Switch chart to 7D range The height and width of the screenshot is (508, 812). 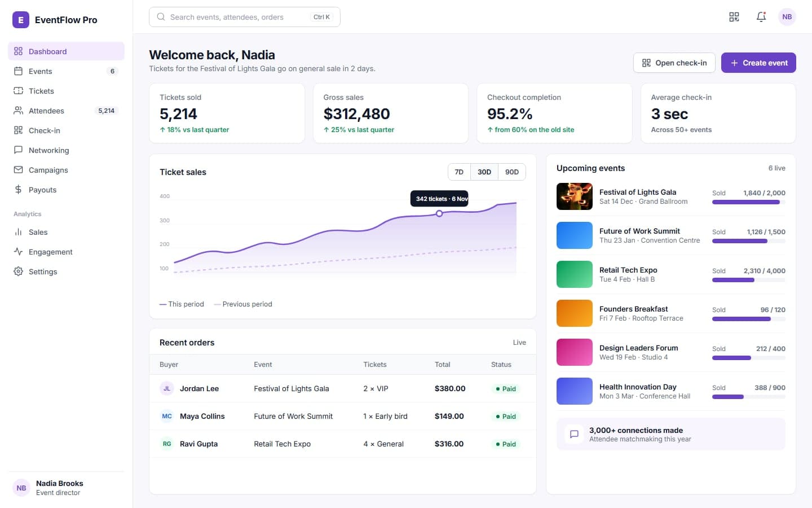click(x=459, y=172)
